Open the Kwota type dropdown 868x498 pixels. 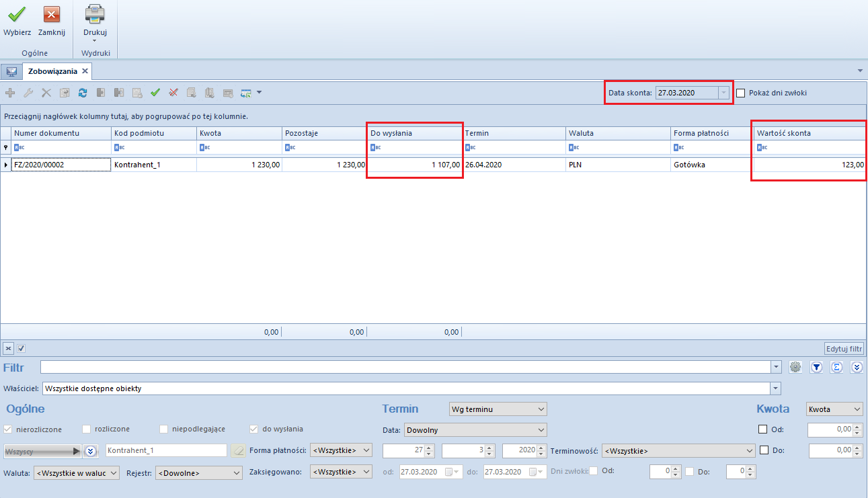(834, 409)
